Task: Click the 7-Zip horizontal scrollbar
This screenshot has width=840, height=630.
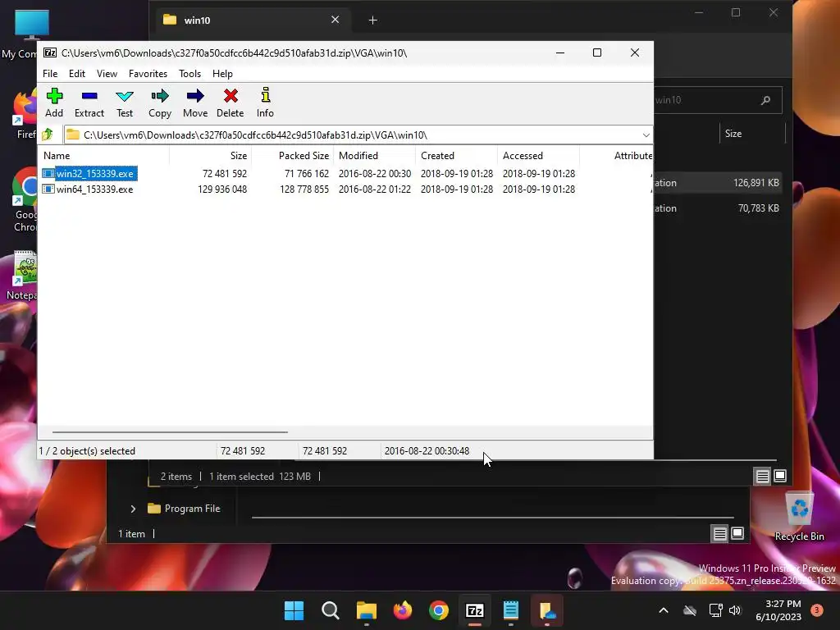Action: point(170,431)
